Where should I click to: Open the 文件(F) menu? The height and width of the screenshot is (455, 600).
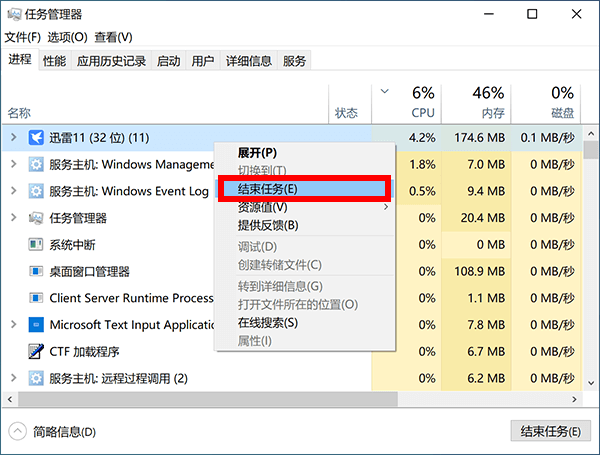click(x=22, y=37)
